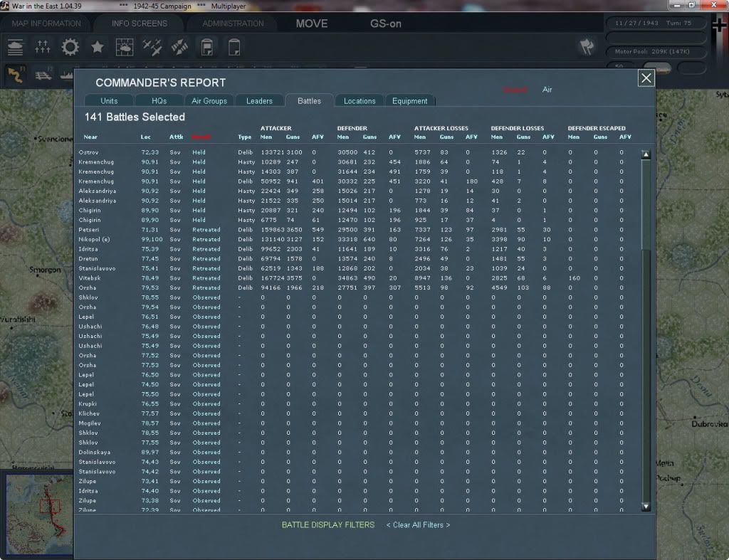Viewport: 729px width, 560px height.
Task: Close the Commander's Report window
Action: (x=646, y=78)
